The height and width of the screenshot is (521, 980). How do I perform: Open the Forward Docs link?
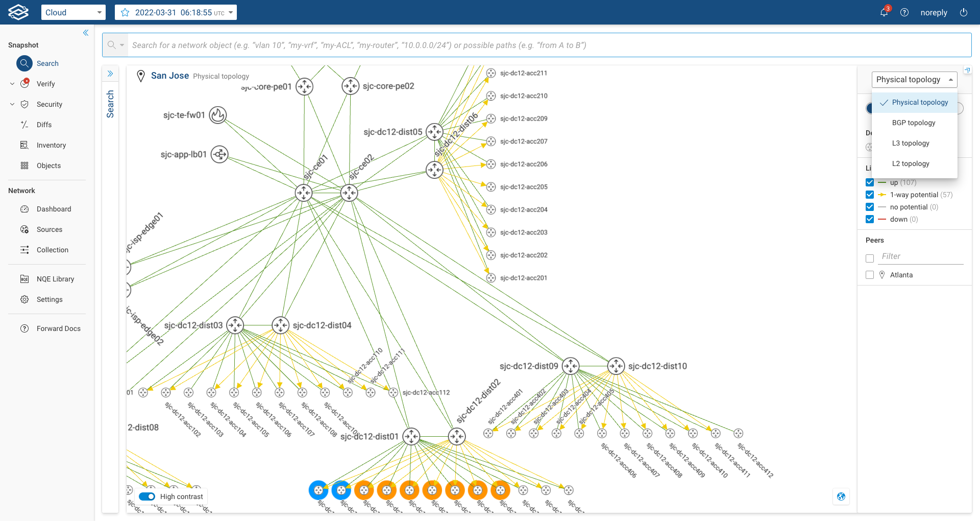(x=58, y=328)
